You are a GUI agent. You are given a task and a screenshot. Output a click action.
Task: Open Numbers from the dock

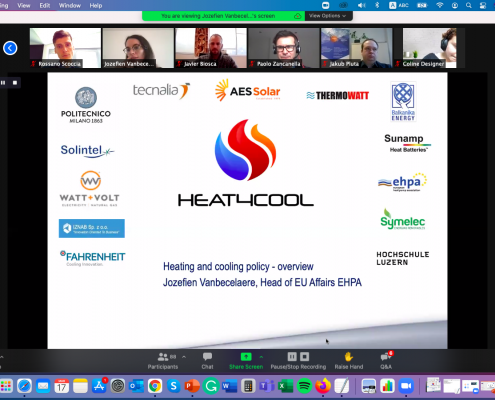coord(387,386)
